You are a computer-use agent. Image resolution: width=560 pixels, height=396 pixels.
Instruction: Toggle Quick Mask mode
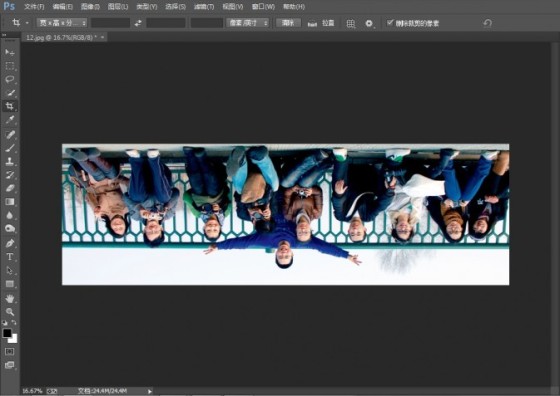click(x=9, y=351)
